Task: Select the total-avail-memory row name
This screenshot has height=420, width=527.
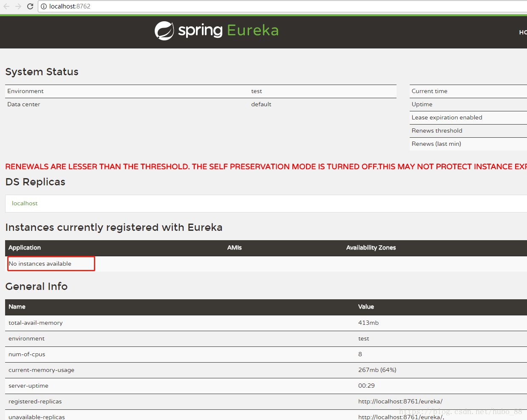Action: [36, 323]
